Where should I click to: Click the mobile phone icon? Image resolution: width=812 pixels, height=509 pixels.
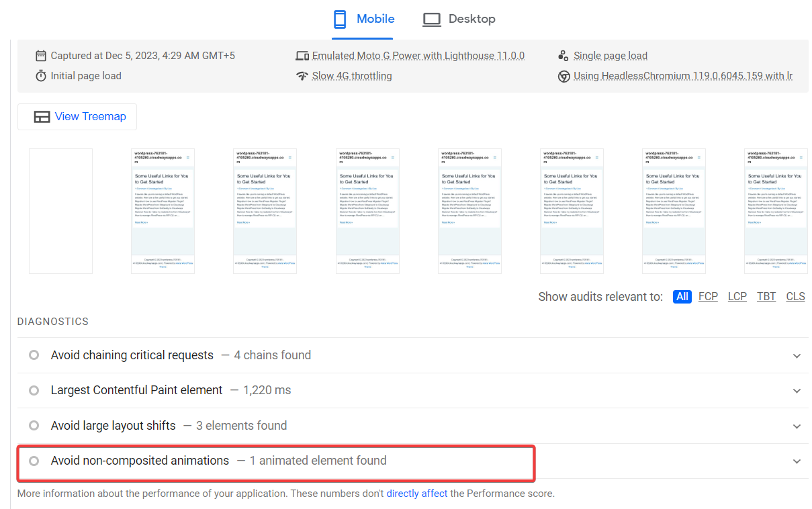[341, 19]
